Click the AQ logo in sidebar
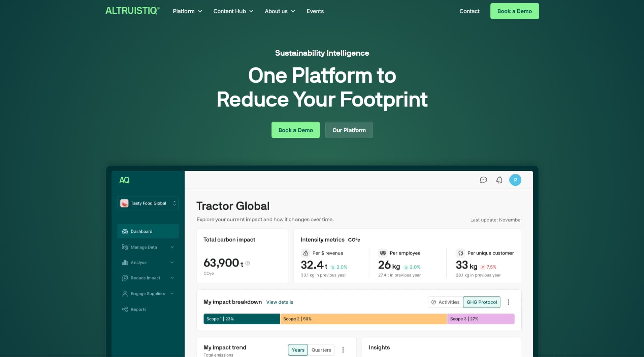Image resolution: width=644 pixels, height=357 pixels. (124, 180)
